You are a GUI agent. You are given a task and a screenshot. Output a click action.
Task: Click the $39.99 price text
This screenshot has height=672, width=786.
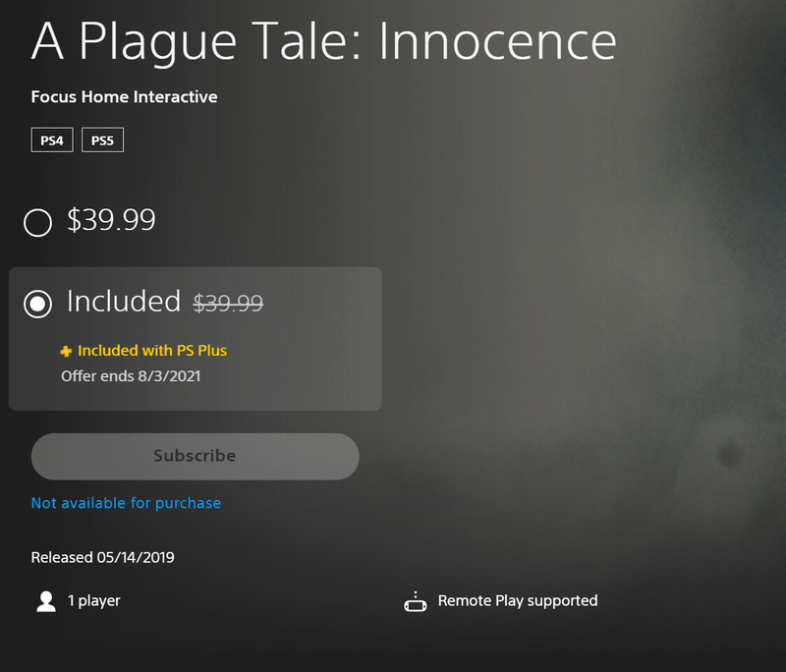pyautogui.click(x=111, y=219)
